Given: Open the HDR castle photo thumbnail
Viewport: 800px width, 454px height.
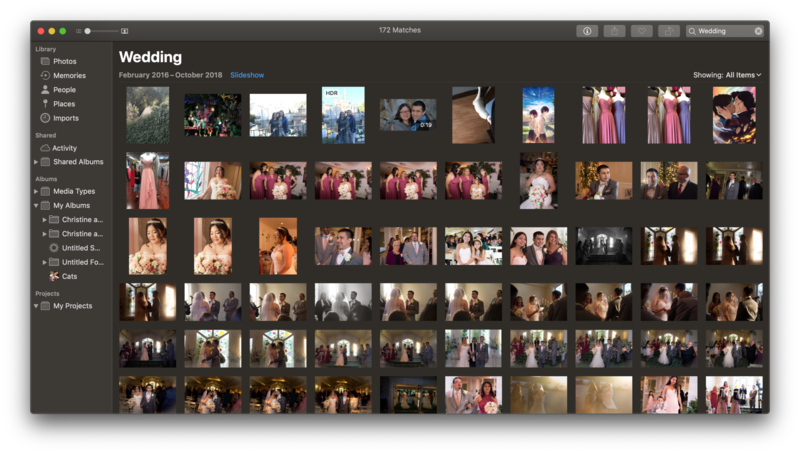Looking at the screenshot, I should (343, 115).
